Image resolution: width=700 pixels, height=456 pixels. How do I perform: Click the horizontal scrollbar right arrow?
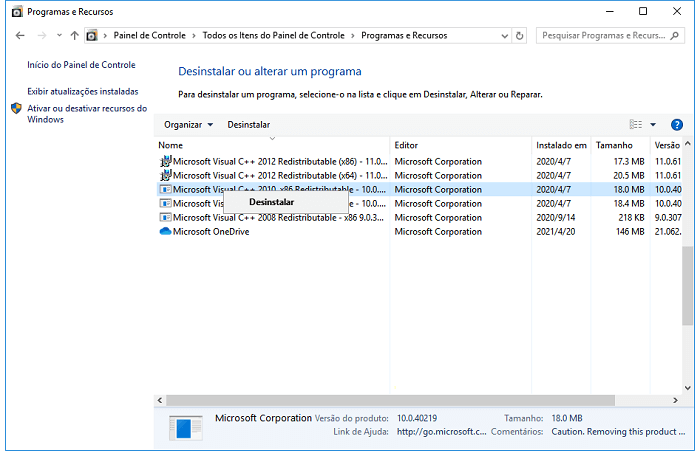(x=675, y=401)
